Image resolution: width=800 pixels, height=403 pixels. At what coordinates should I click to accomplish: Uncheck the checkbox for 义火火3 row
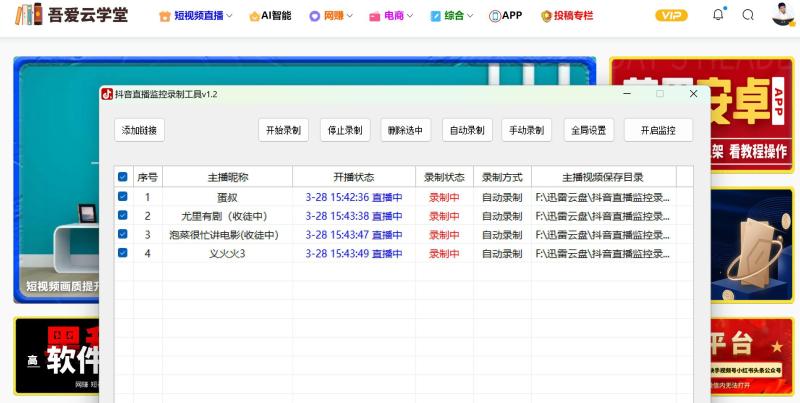(x=122, y=253)
